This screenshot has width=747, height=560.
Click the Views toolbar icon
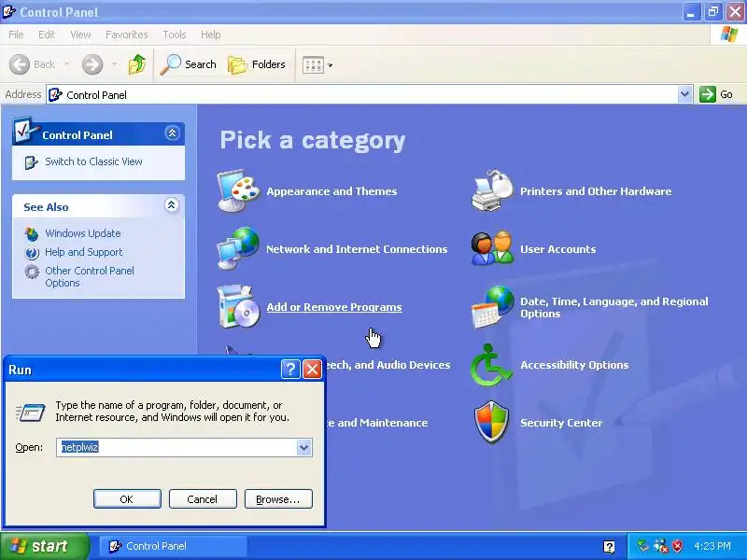tap(313, 64)
